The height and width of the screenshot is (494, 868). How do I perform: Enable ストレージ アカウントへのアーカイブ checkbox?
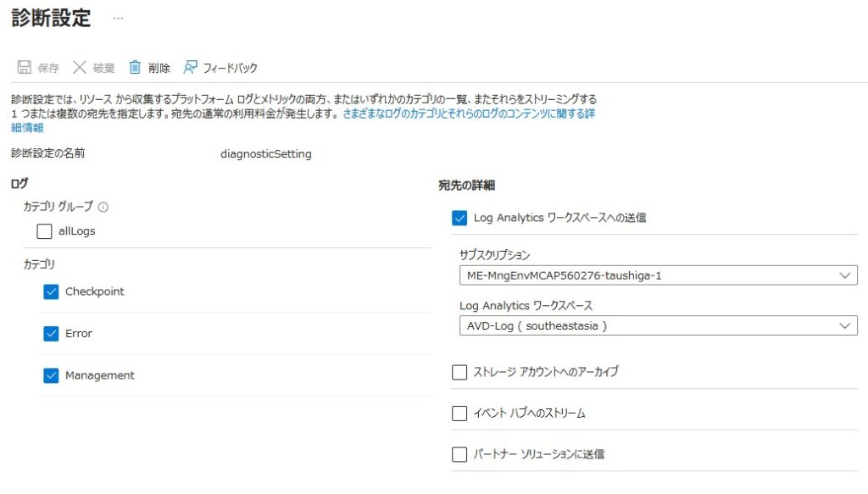click(459, 372)
